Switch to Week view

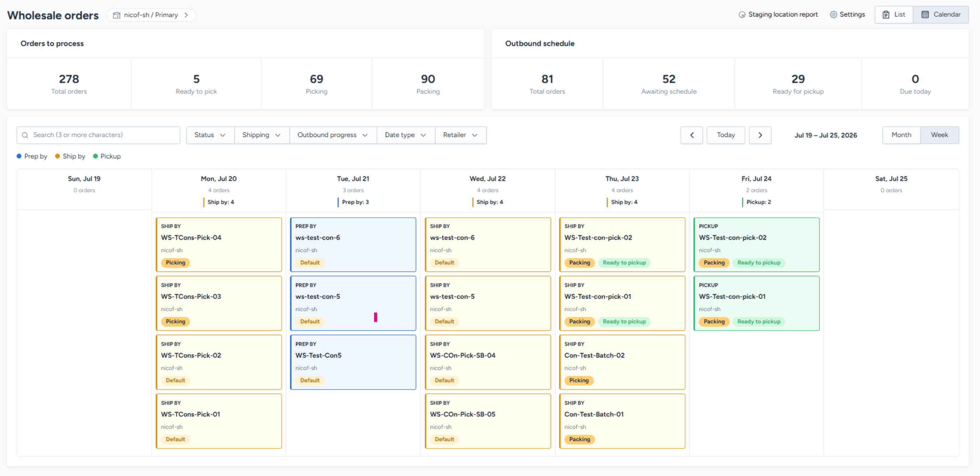tap(939, 135)
